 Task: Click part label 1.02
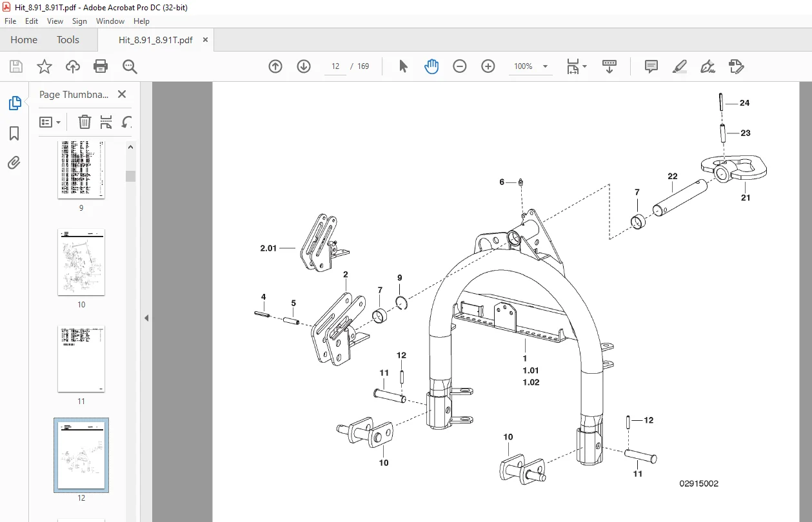pos(531,382)
